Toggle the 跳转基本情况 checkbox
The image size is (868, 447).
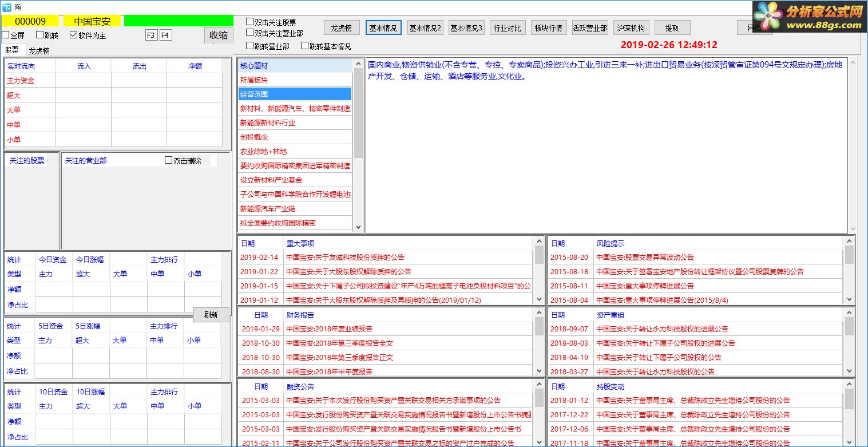[304, 46]
